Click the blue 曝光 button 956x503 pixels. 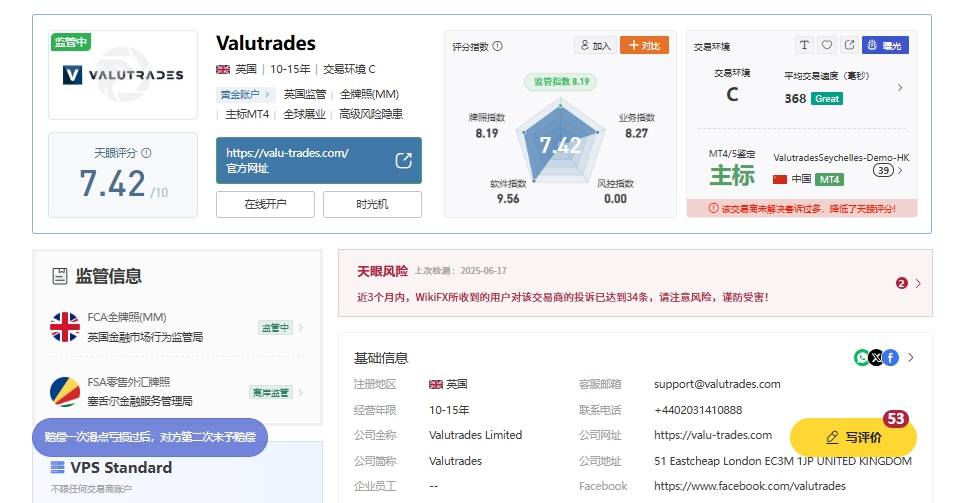[x=885, y=45]
